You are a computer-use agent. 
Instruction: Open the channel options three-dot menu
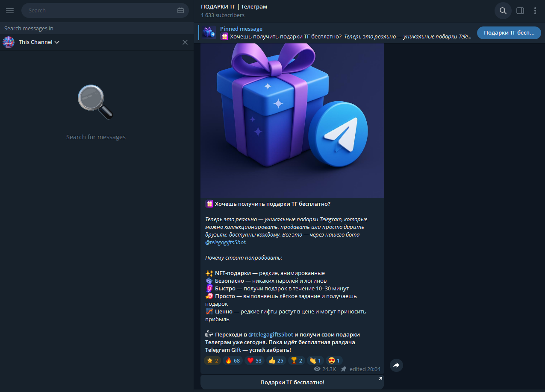coord(535,10)
